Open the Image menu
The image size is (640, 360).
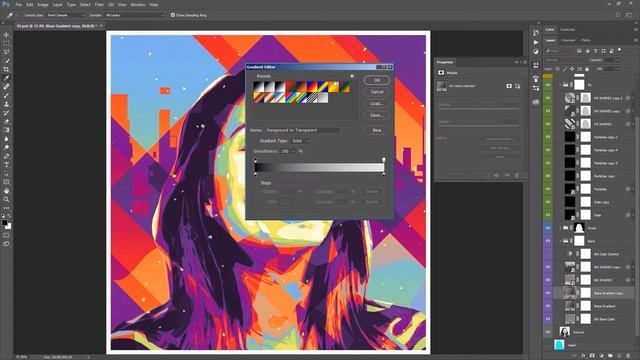(43, 4)
